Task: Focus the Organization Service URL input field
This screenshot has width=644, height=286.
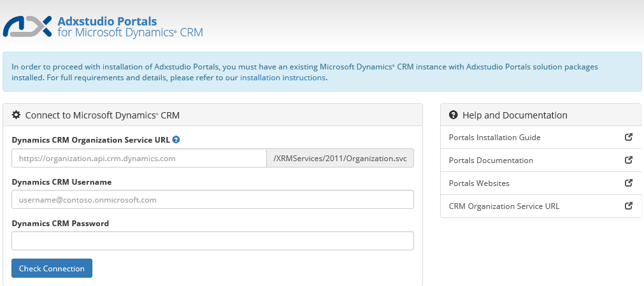Action: pos(138,158)
